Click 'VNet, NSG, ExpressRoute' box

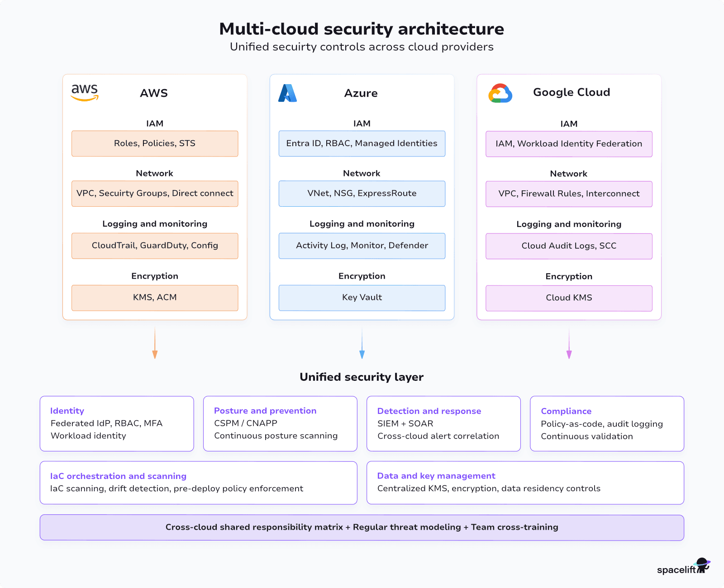[x=362, y=194]
